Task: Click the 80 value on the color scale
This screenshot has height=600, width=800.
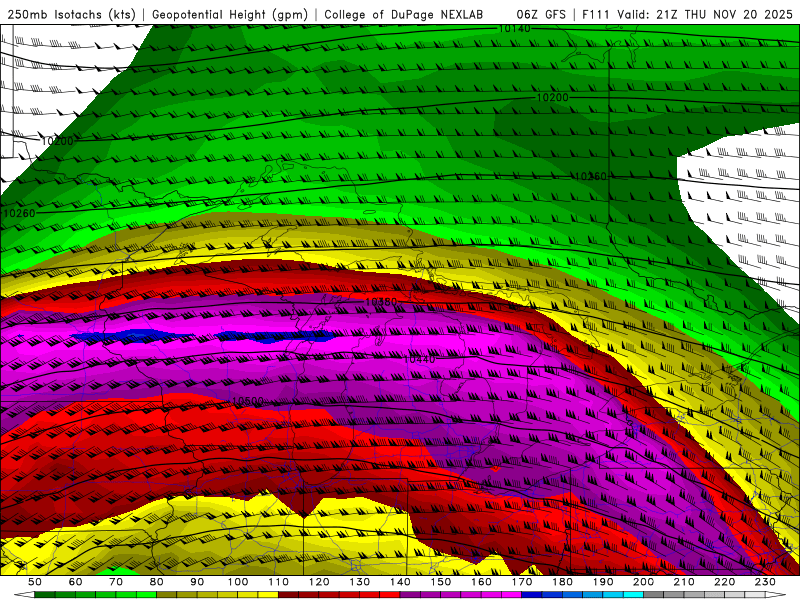Action: pyautogui.click(x=157, y=582)
